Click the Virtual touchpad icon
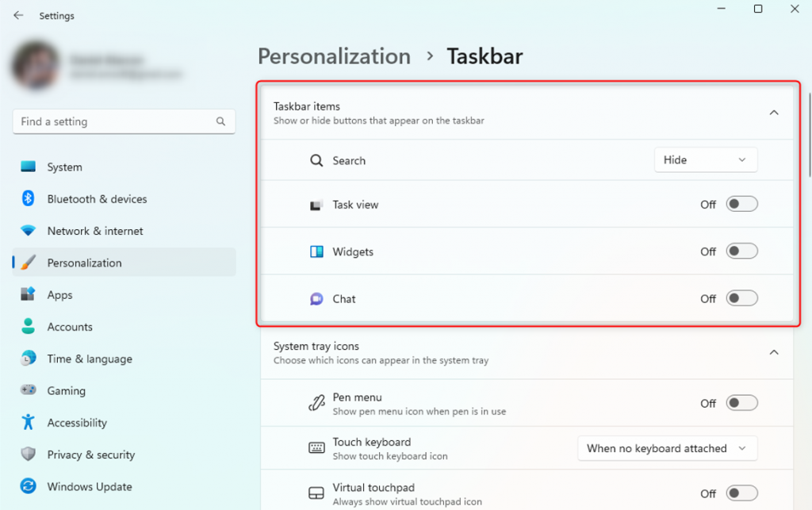 pos(316,493)
